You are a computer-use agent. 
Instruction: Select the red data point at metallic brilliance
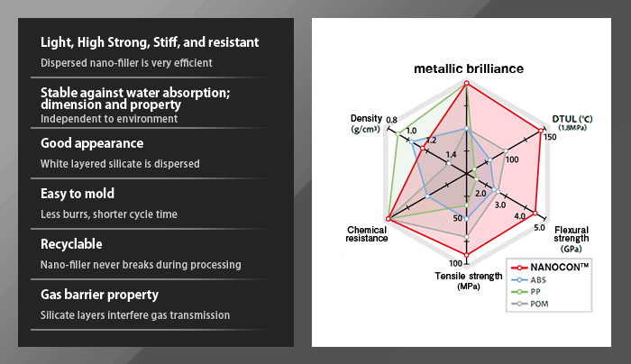[466, 83]
